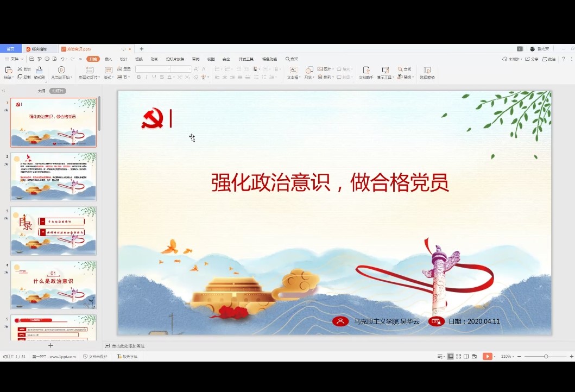
Task: Switch to the 插入 Insert tab
Action: 109,59
